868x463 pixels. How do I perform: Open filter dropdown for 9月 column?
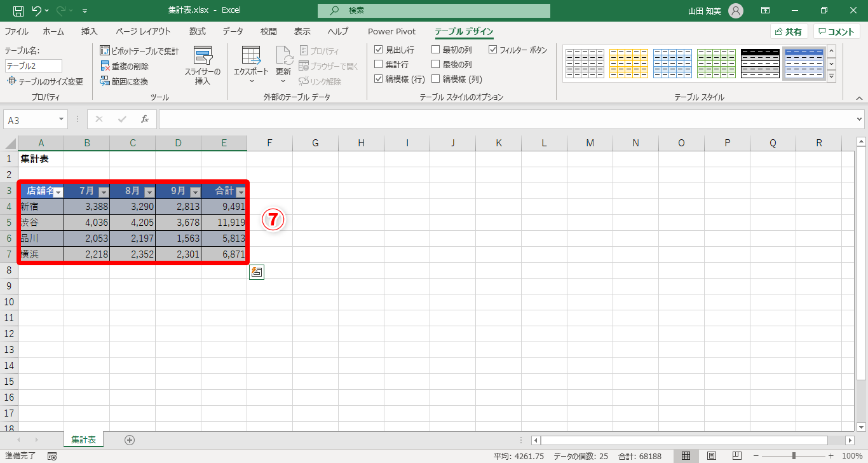195,192
